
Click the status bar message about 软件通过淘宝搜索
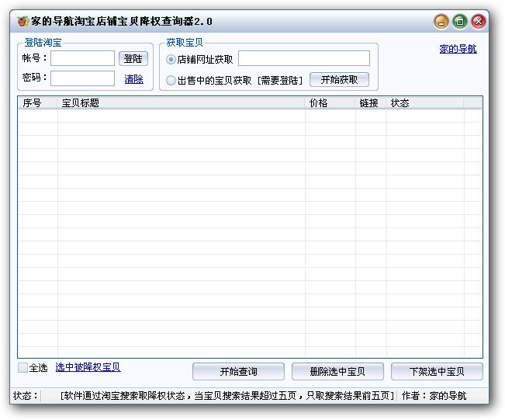coord(227,395)
